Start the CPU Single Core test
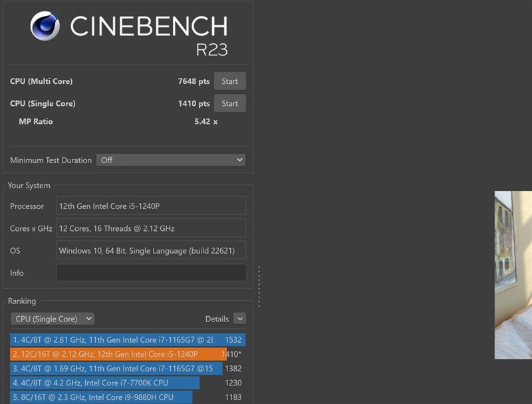 pos(229,104)
